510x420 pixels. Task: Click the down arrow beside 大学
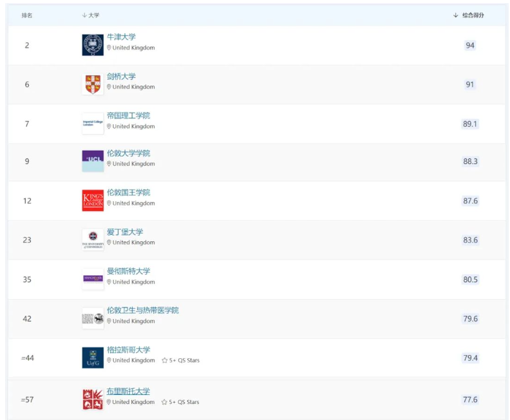click(x=84, y=15)
